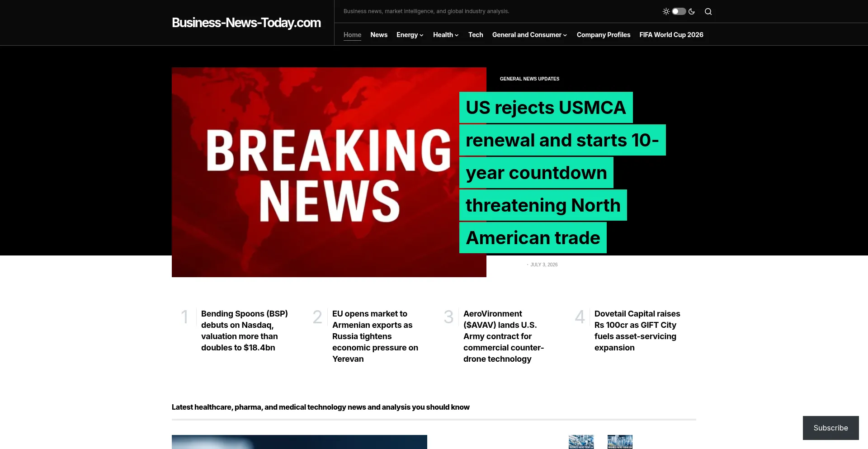
Task: Click the July 3, 2026 date
Action: click(x=544, y=265)
